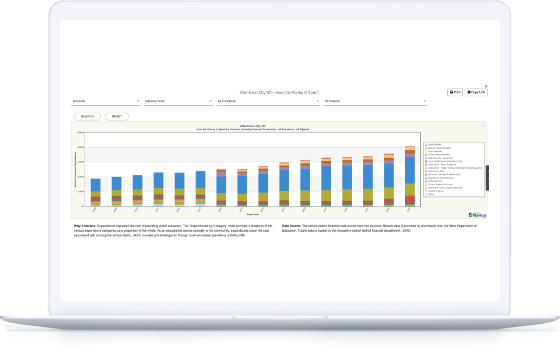Toggle the Capital Projects legend entry
The image size is (560, 361).
(434, 191)
